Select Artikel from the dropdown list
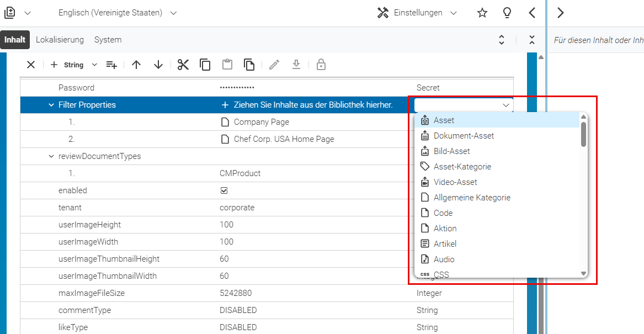The width and height of the screenshot is (644, 334). [497, 243]
